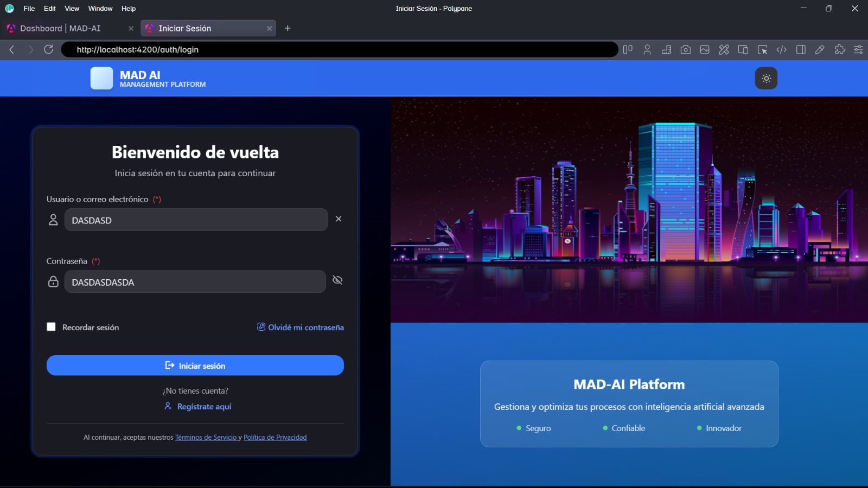Open the user emulation icon

pos(648,49)
